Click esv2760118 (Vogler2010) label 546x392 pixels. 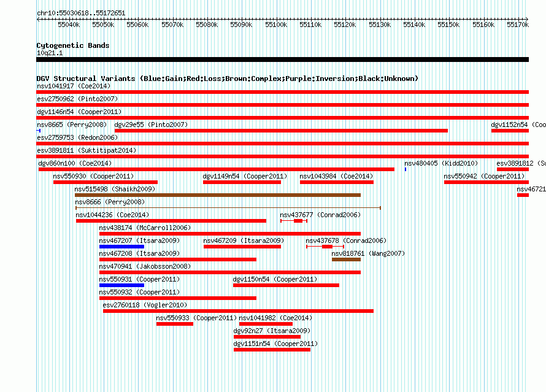[145, 305]
